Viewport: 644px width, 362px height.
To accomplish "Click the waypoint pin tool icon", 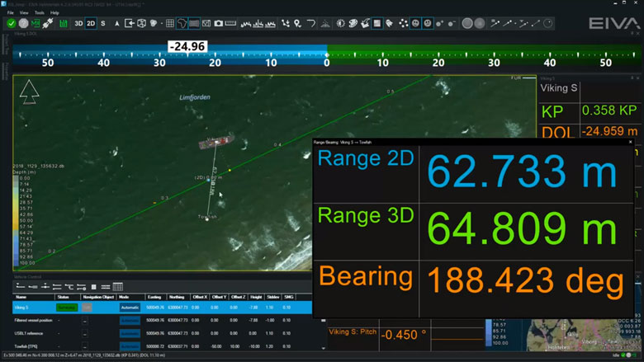I will click(x=297, y=24).
